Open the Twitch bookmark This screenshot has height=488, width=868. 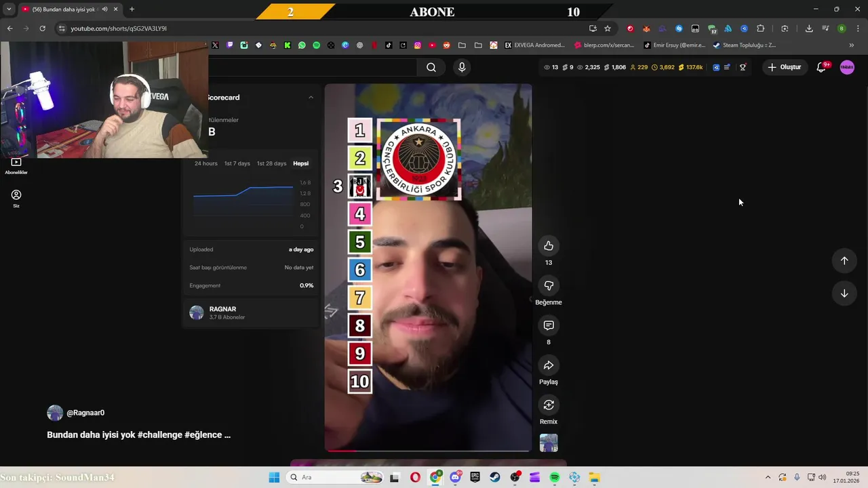pos(230,45)
